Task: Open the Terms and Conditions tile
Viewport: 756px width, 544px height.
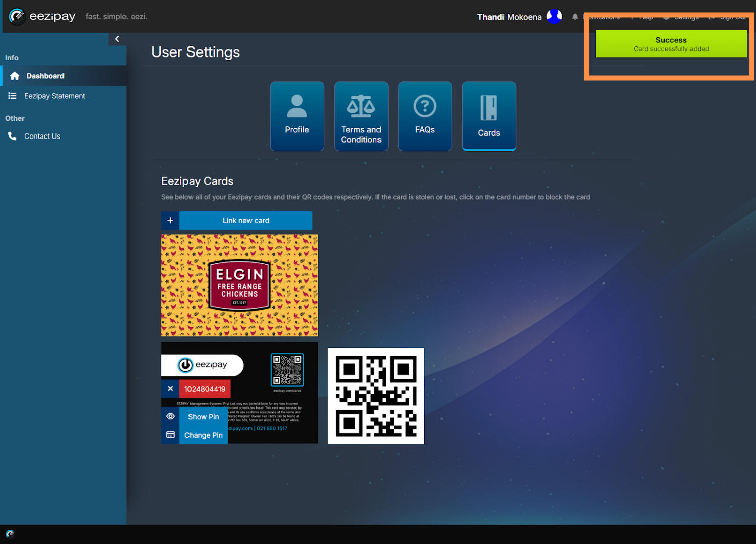Action: point(361,116)
